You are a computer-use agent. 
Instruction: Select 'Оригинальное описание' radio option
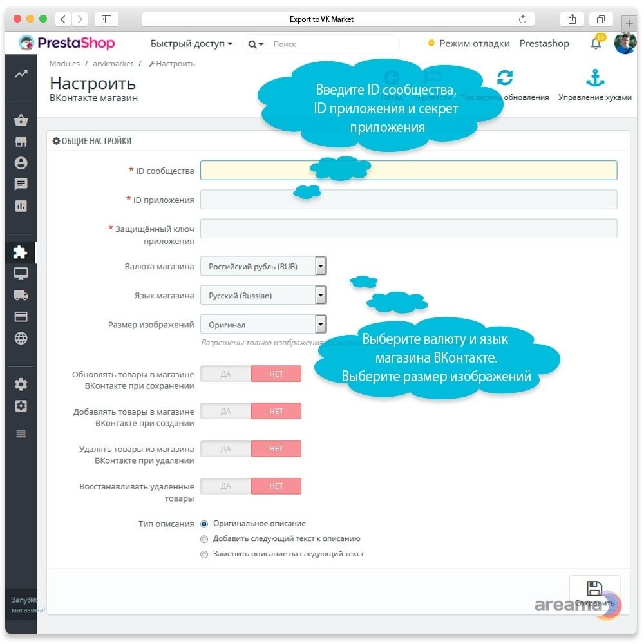[204, 524]
